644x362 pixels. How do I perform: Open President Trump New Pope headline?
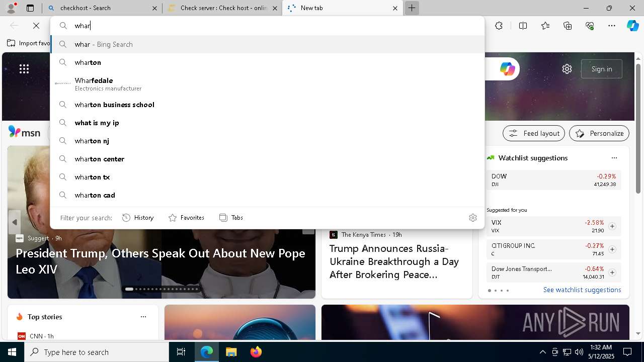(x=160, y=261)
